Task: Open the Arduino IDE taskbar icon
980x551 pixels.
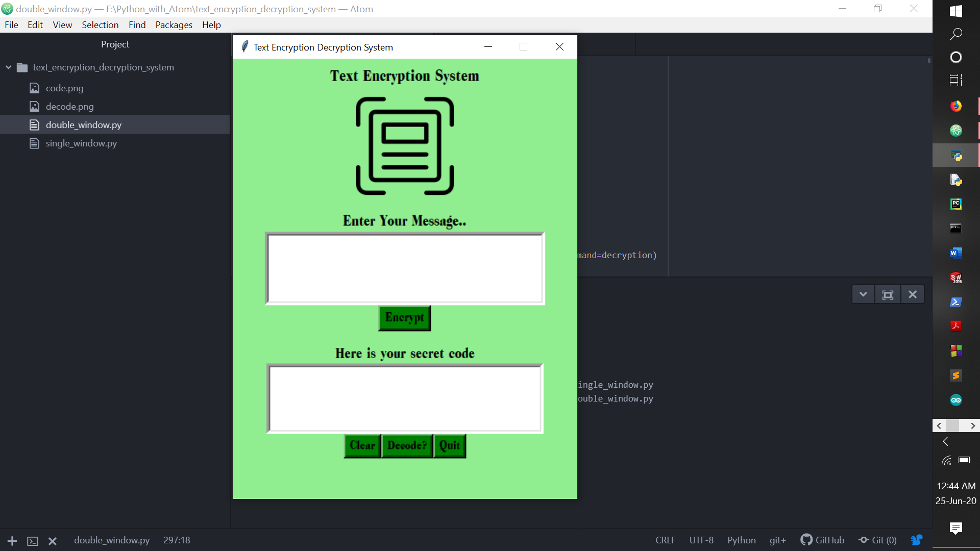Action: [x=955, y=400]
